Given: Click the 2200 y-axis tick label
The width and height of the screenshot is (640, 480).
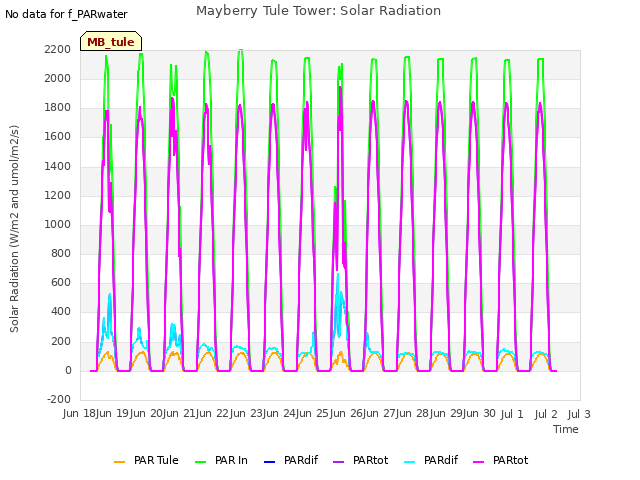Looking at the screenshot, I should pos(58,49).
